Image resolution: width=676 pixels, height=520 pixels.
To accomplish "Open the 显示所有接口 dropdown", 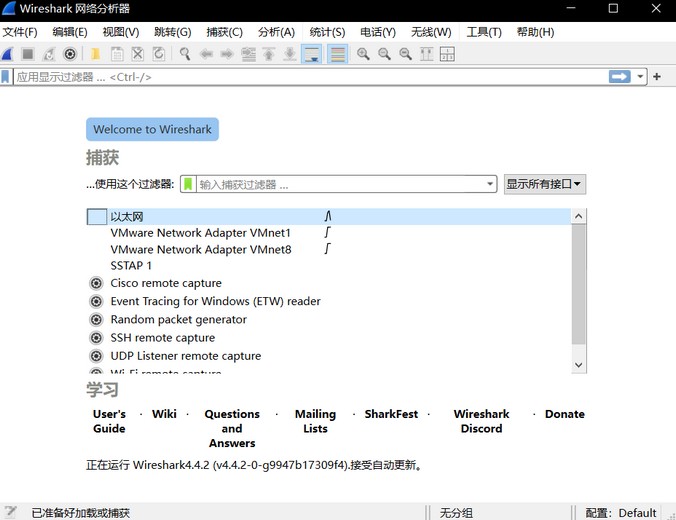I will click(x=544, y=184).
